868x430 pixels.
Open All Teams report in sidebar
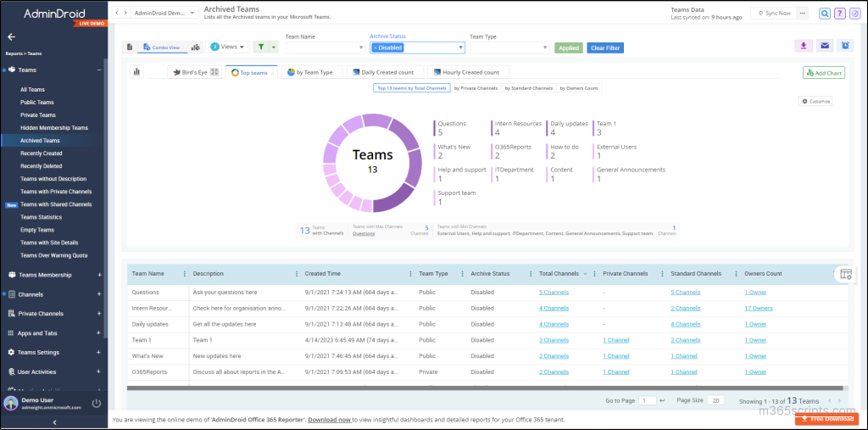[x=33, y=89]
